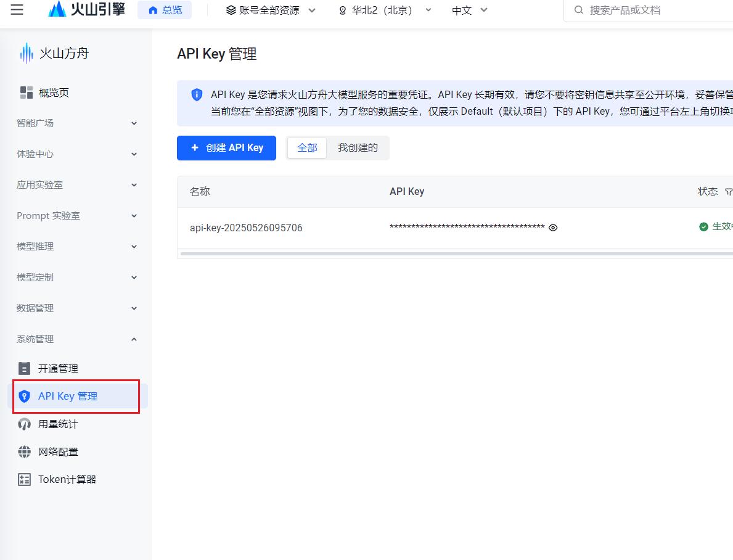Open 用量统计 via its sidebar icon
The width and height of the screenshot is (733, 560).
(23, 424)
